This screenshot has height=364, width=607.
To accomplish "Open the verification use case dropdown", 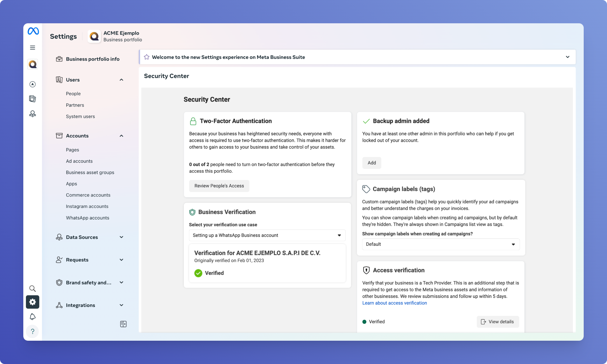I will [x=267, y=235].
